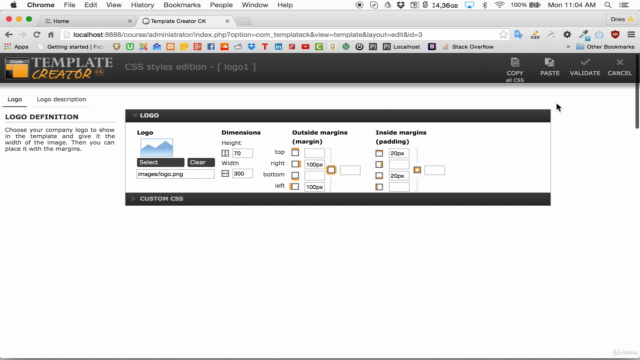Click the Width value field
Viewport: 640px width, 360px height.
click(242, 173)
